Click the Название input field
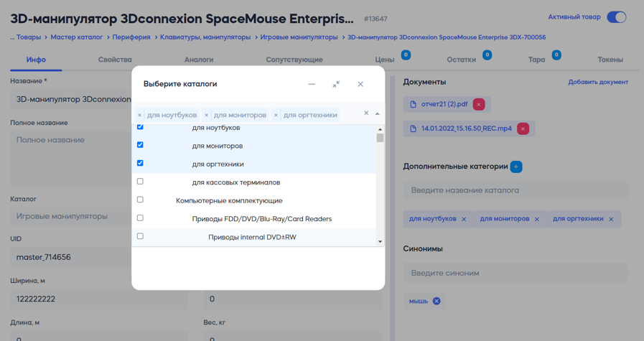The width and height of the screenshot is (644, 341). coord(70,99)
